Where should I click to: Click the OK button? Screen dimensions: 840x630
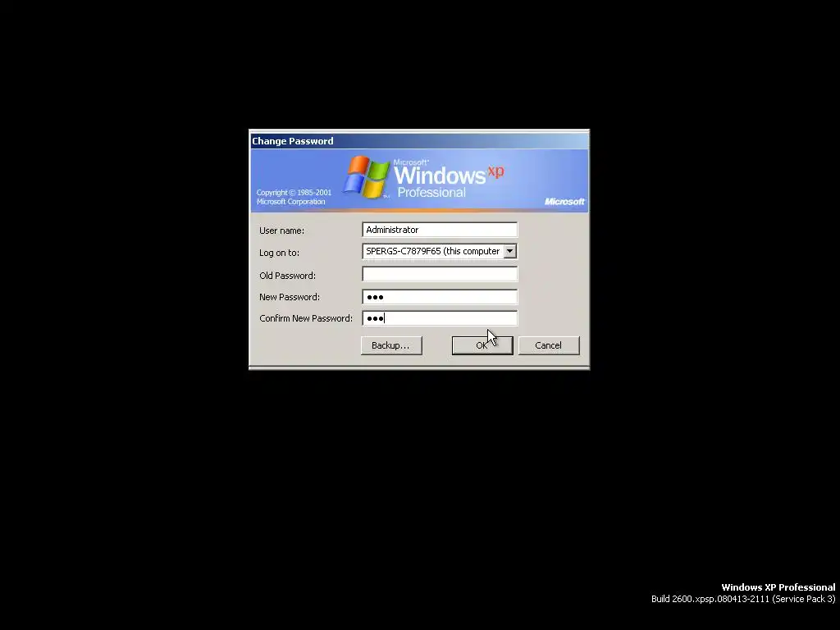point(482,345)
